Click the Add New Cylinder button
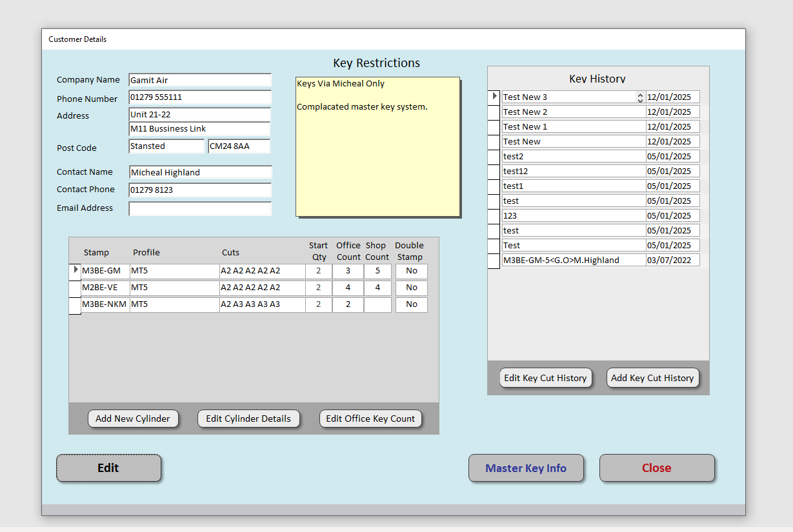The image size is (793, 532). click(133, 419)
